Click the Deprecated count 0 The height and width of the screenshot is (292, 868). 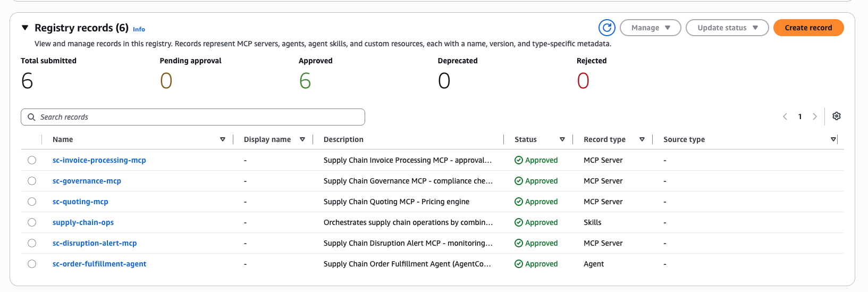pos(444,81)
